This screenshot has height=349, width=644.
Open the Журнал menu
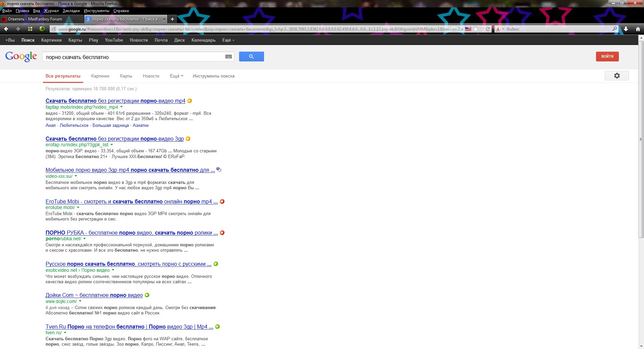(x=51, y=11)
